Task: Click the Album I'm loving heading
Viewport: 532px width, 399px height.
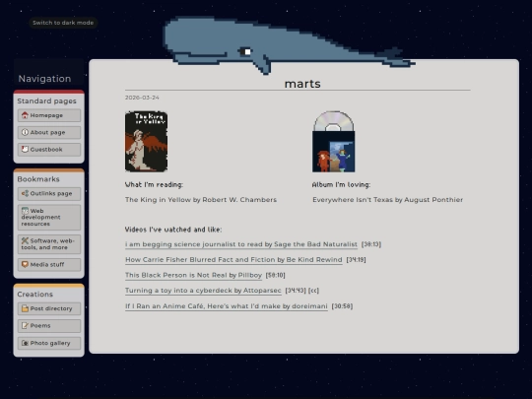Action: click(x=341, y=184)
